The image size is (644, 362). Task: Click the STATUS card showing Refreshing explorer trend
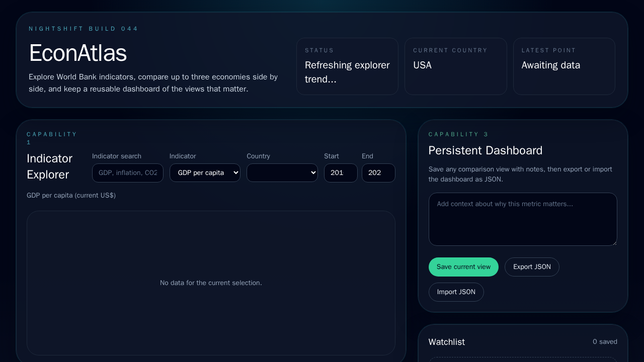click(347, 66)
